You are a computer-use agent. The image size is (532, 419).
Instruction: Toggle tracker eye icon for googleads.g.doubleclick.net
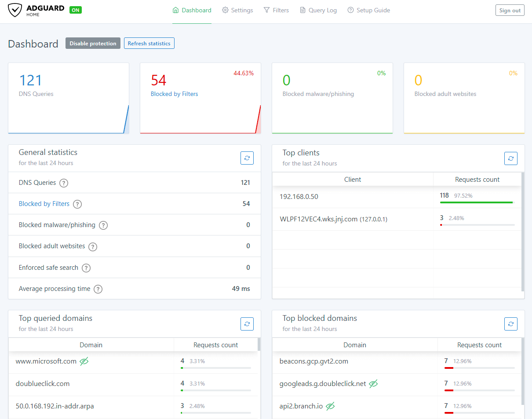[x=373, y=384]
